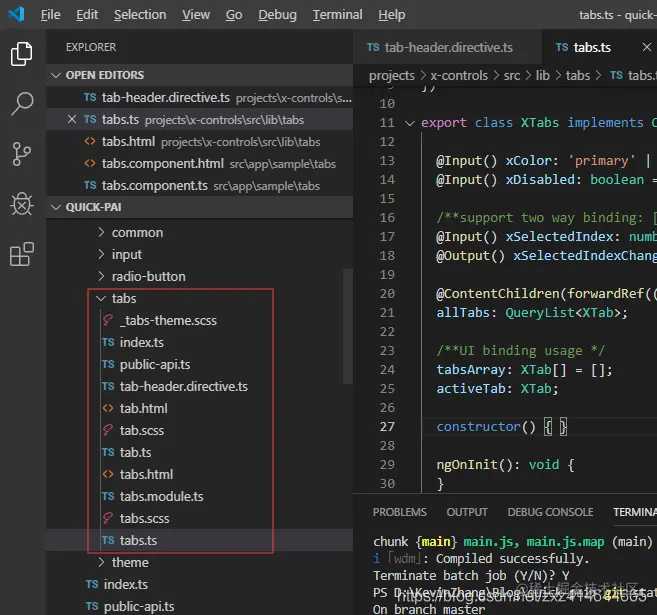Image resolution: width=657 pixels, height=615 pixels.
Task: Open the Search view in activity bar
Action: 22,103
